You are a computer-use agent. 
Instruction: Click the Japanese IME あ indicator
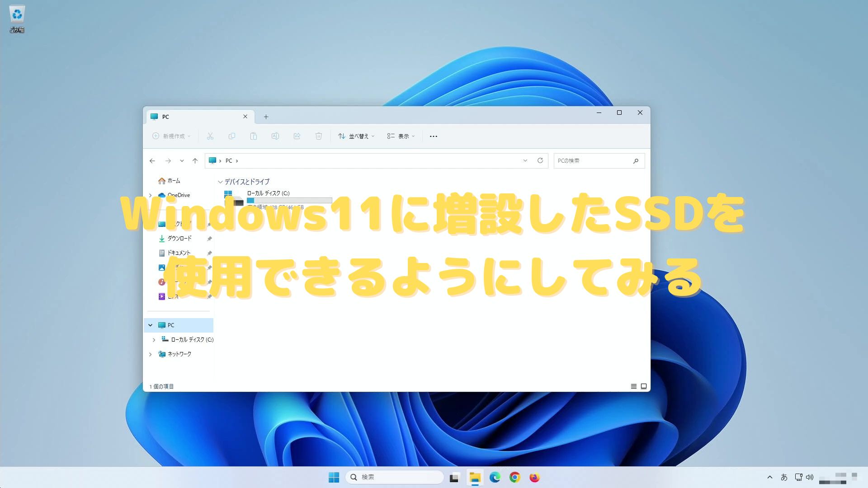pyautogui.click(x=784, y=477)
